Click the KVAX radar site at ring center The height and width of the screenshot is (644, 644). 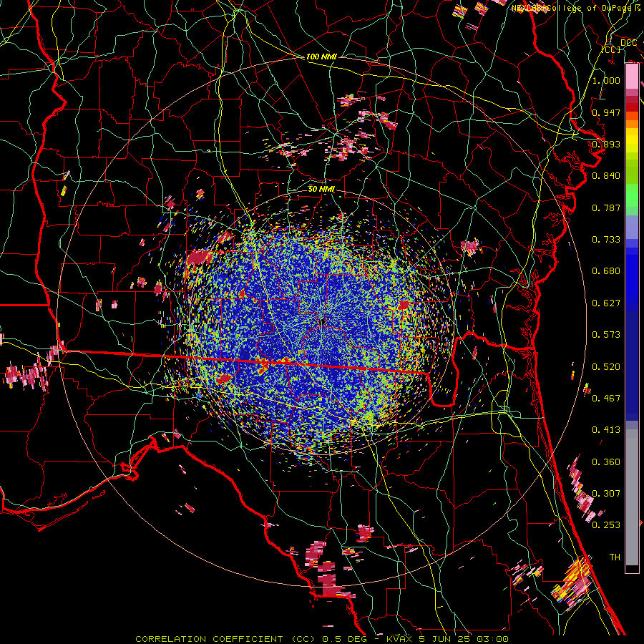coord(322,321)
